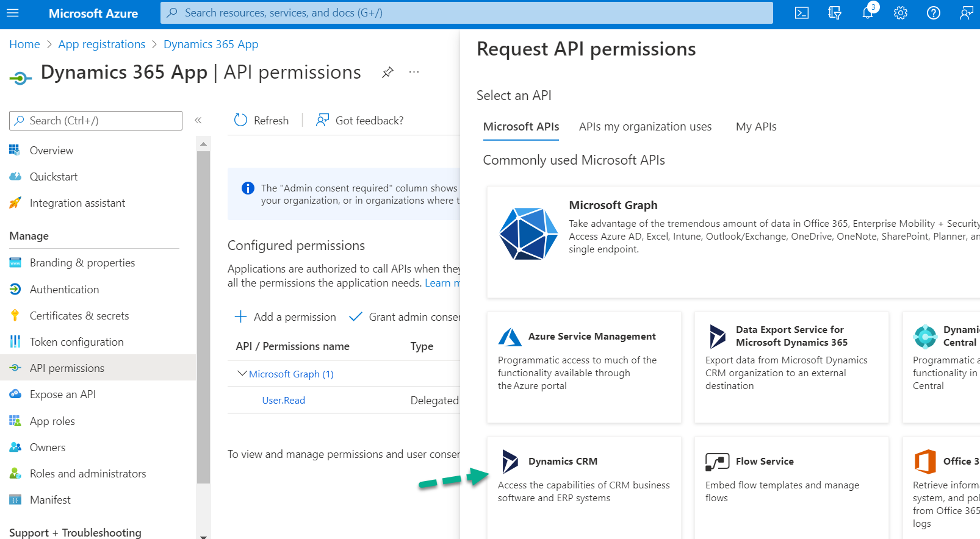Viewport: 980px width, 539px height.
Task: Open the User.Read permission link
Action: [x=284, y=400]
